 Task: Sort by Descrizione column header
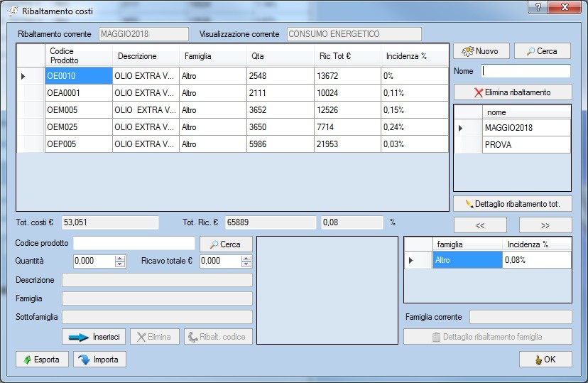point(146,55)
